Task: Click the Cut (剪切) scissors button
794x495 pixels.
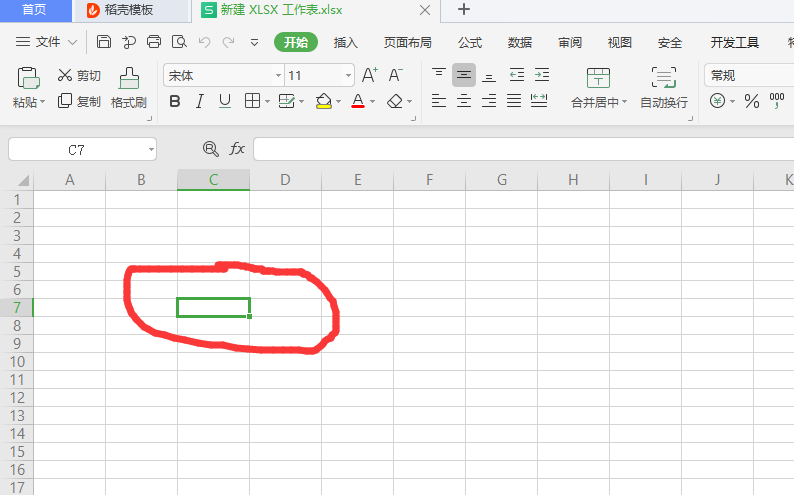Action: click(x=80, y=75)
